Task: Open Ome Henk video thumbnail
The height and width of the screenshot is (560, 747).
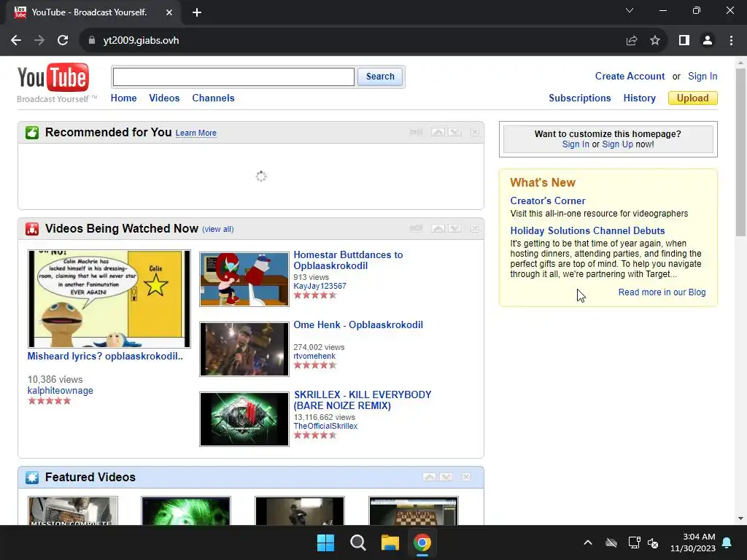Action: click(244, 349)
